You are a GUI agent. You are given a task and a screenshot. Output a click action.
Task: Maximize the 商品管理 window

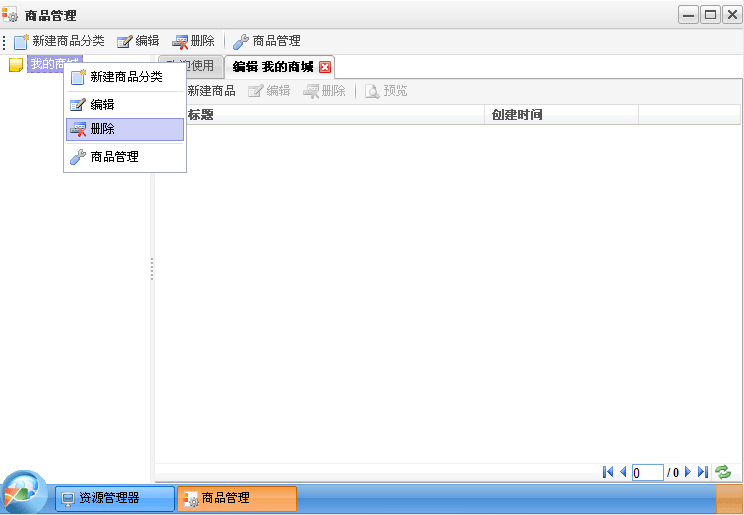click(710, 15)
